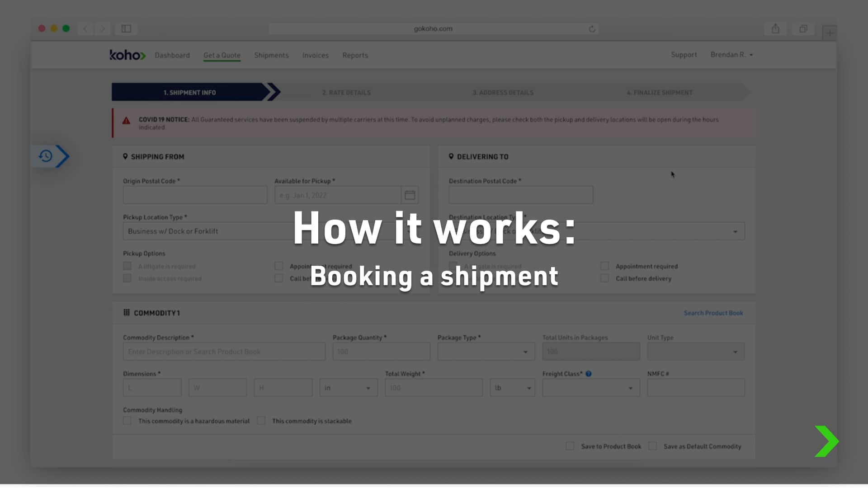Viewport: 868px width, 488px height.
Task: Open the calendar for Available for Pickup
Action: (410, 195)
